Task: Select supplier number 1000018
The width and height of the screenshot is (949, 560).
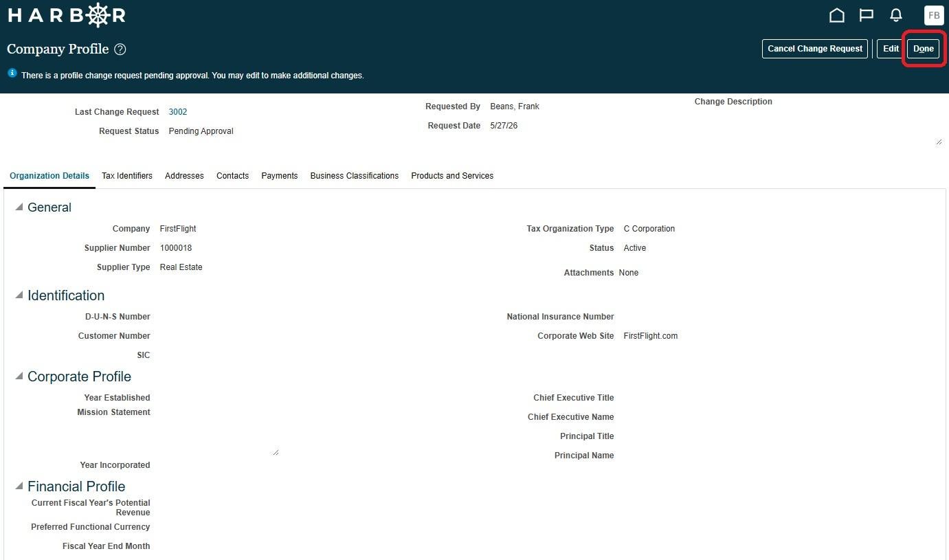Action: click(x=176, y=248)
